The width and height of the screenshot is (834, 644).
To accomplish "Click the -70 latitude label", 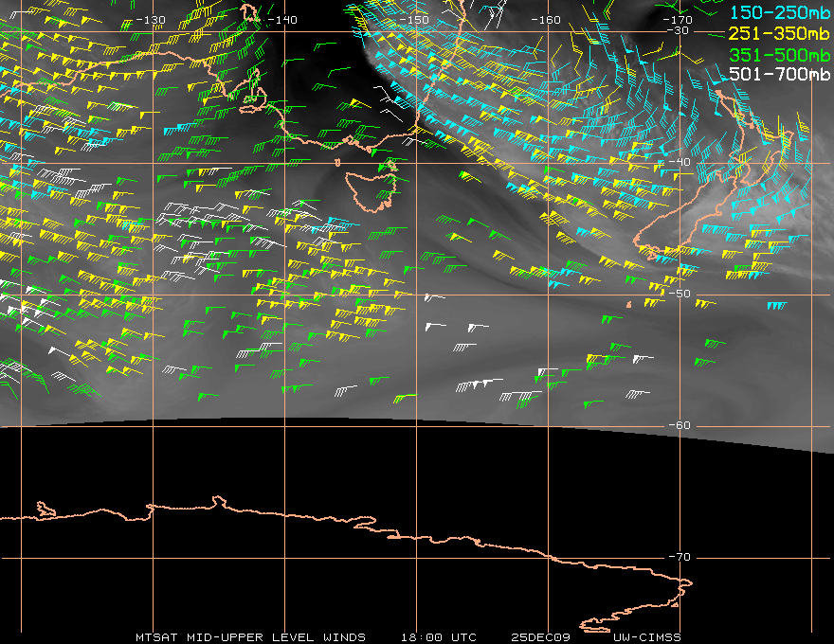I will tap(680, 557).
